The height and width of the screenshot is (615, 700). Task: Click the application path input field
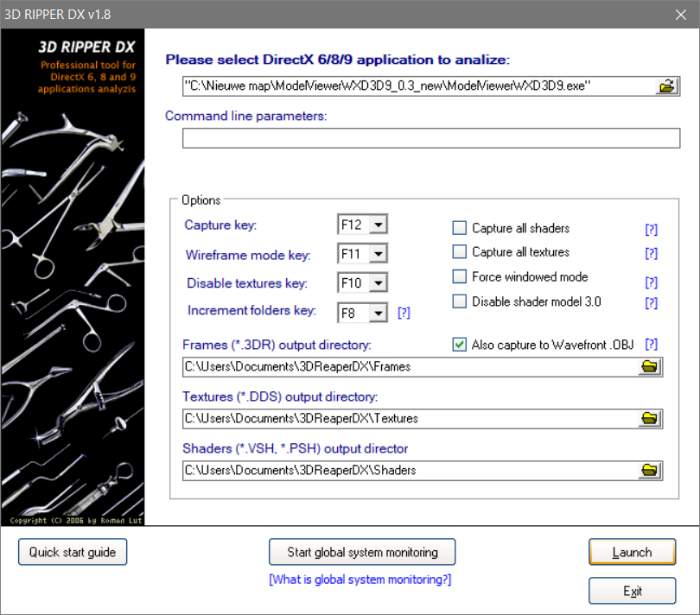click(419, 86)
